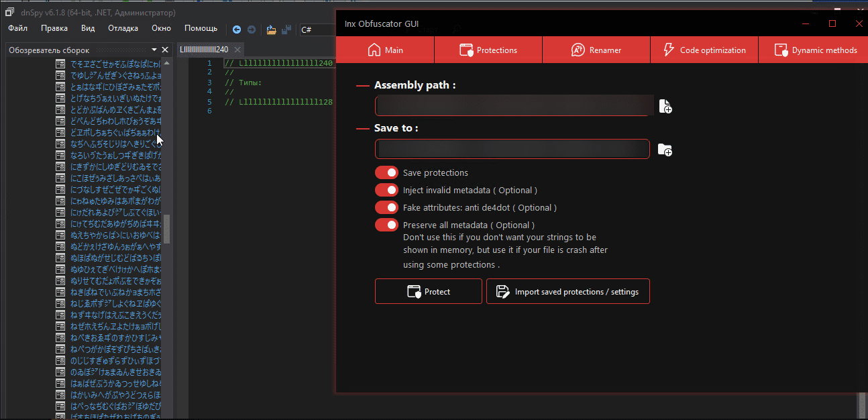Click the dnSpy navigate back arrow

point(237,30)
